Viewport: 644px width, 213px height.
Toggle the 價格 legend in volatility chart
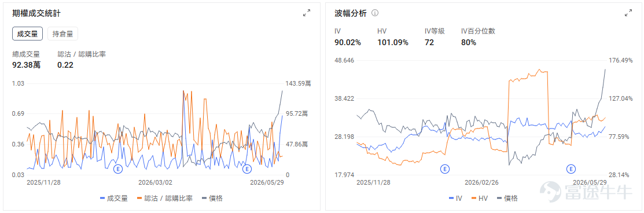[507, 198]
